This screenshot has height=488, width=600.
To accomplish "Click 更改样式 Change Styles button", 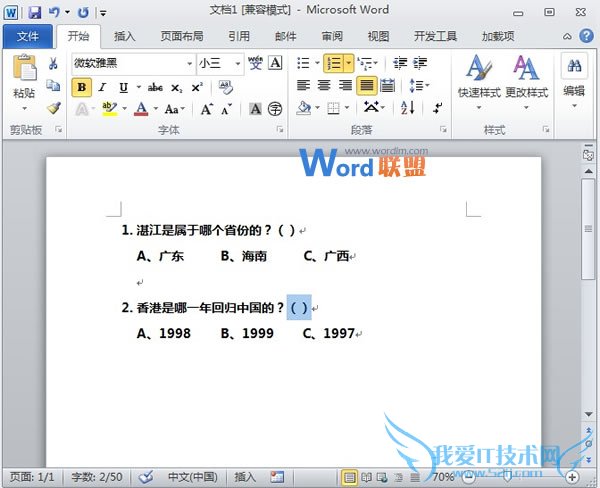I will [x=527, y=83].
